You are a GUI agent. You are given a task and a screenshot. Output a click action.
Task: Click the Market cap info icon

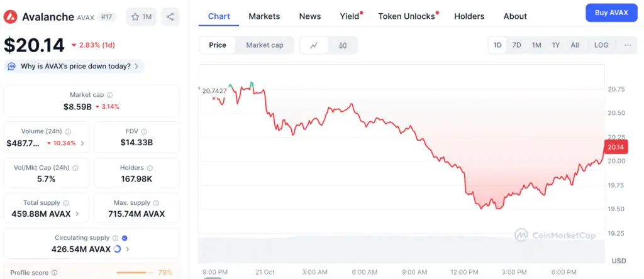click(x=109, y=95)
